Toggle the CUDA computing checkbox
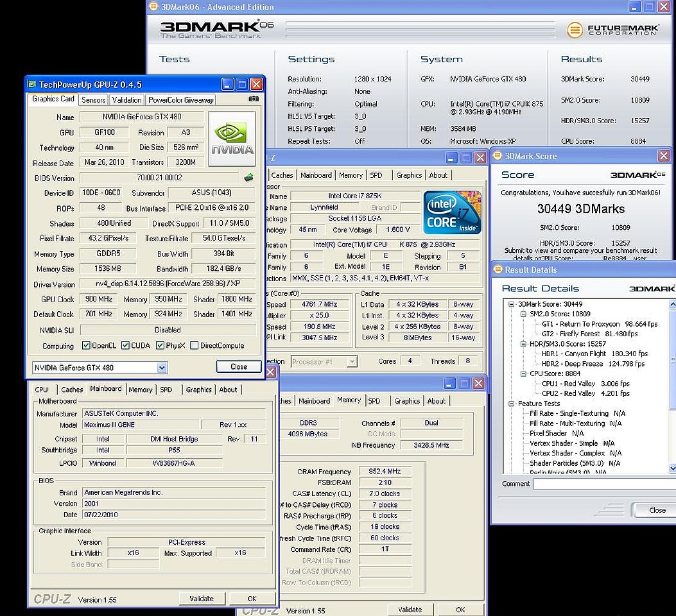The image size is (676, 616). 125,346
